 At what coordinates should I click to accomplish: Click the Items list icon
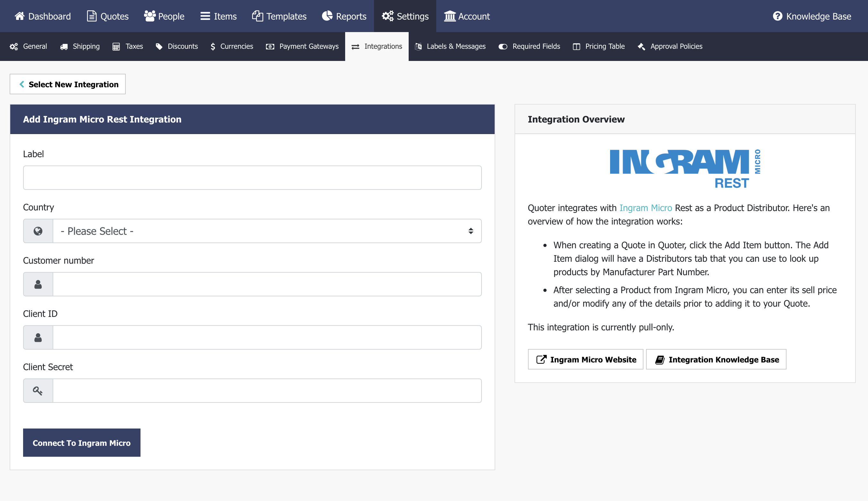pyautogui.click(x=205, y=16)
